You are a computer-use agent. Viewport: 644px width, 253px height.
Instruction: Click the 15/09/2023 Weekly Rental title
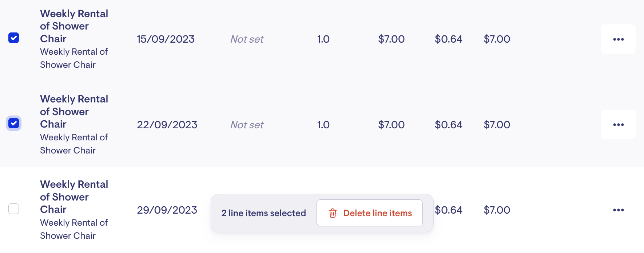[x=74, y=26]
